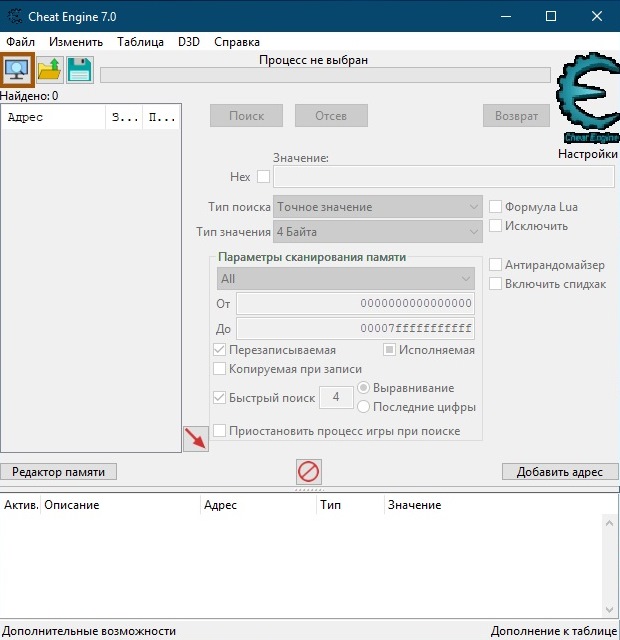Viewport: 620px width, 640px height.
Task: Enable the Включить спидхак checkbox
Action: click(x=495, y=284)
